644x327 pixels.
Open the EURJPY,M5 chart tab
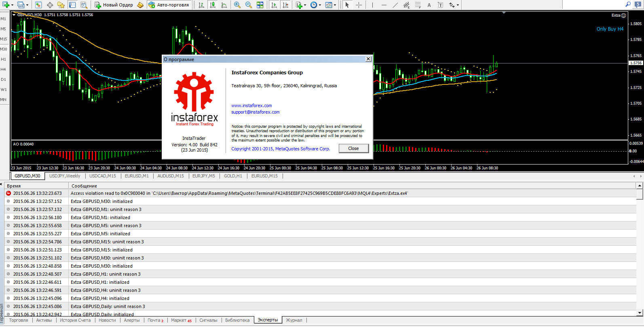click(x=204, y=176)
